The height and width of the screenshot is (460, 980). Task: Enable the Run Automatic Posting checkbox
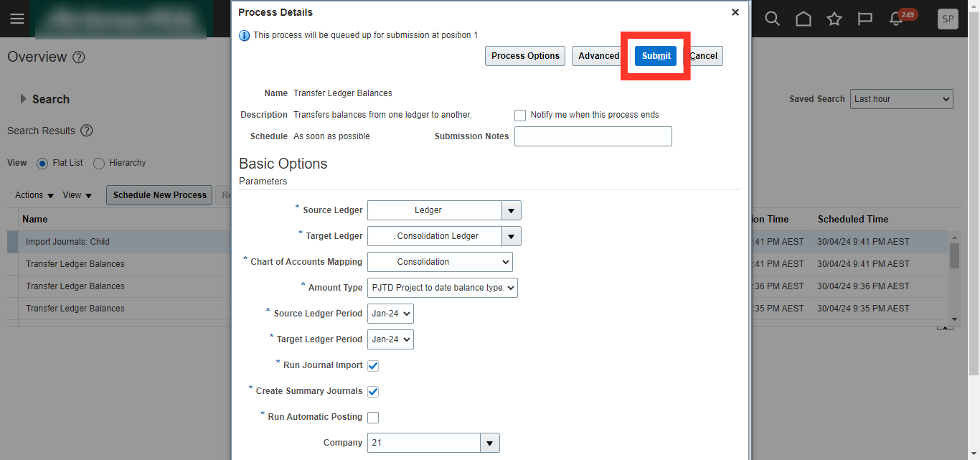pyautogui.click(x=373, y=418)
